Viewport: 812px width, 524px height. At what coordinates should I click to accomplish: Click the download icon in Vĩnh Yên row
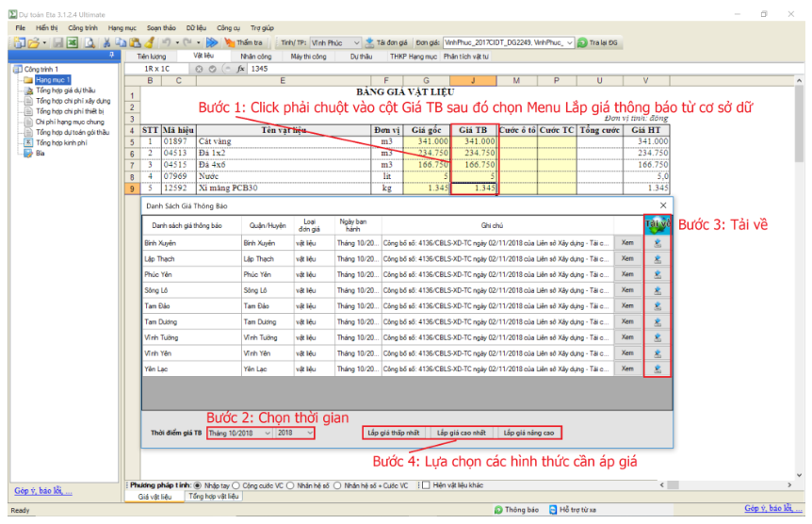click(658, 353)
